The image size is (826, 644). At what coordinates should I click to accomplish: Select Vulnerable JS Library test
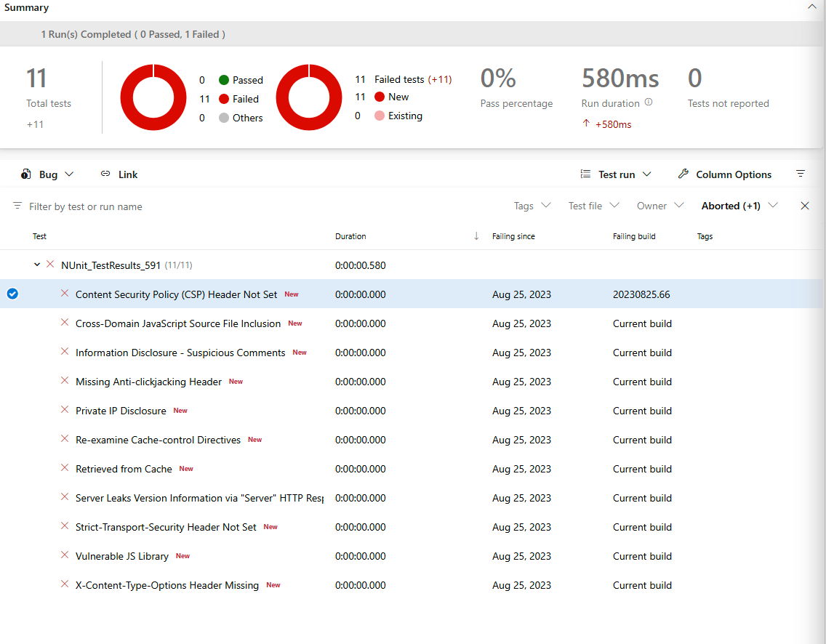coord(121,556)
